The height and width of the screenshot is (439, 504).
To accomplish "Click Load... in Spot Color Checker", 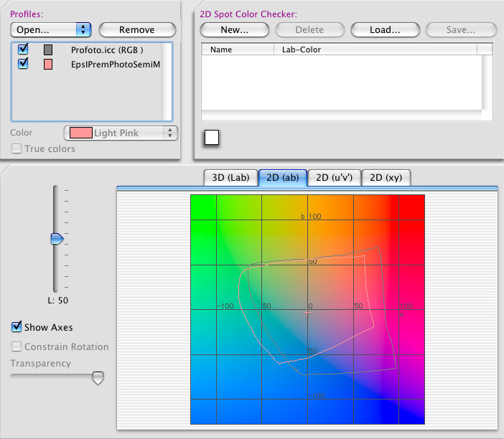I will coord(385,30).
